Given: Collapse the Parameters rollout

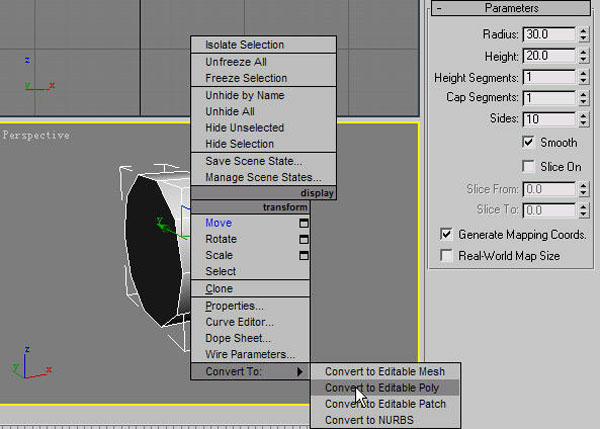Looking at the screenshot, I should pyautogui.click(x=439, y=8).
